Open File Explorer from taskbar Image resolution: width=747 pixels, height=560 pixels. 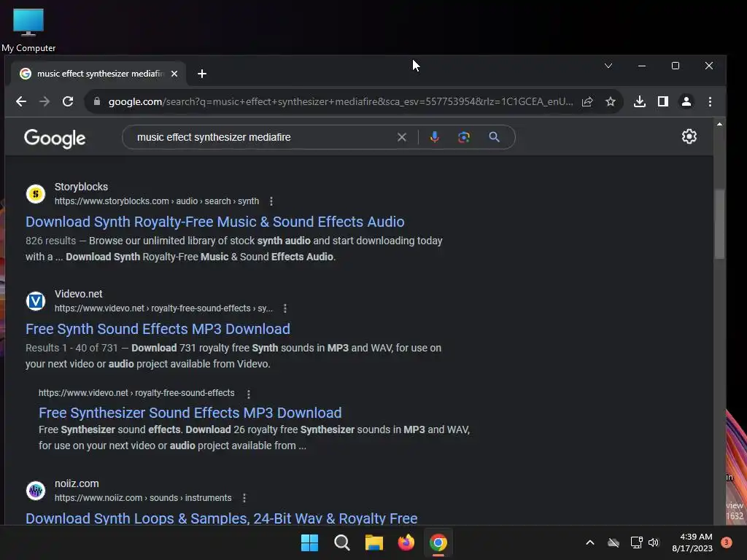pyautogui.click(x=374, y=542)
